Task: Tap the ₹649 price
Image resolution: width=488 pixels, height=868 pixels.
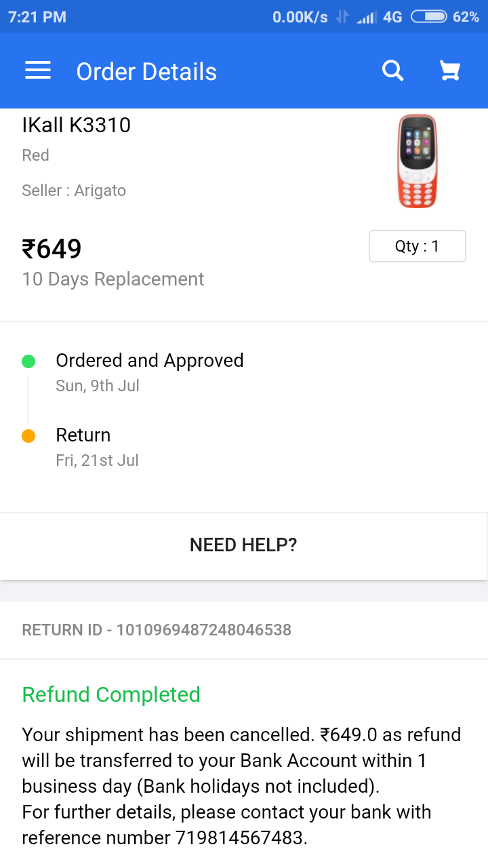Action: [52, 249]
